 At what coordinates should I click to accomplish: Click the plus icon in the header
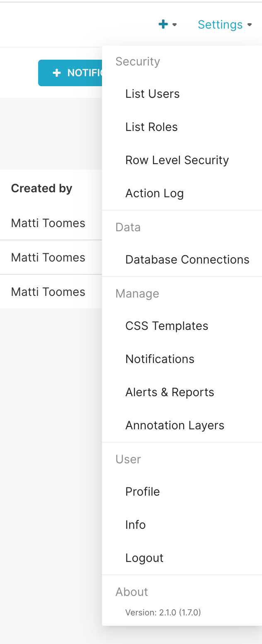point(163,24)
